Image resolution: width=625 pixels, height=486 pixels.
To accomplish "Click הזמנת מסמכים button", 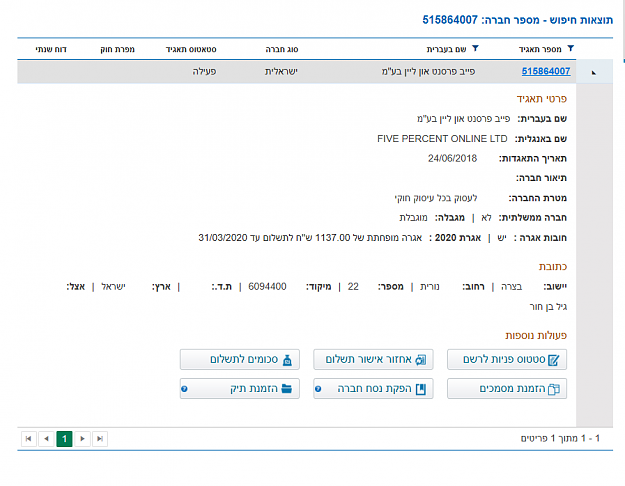I will [507, 389].
